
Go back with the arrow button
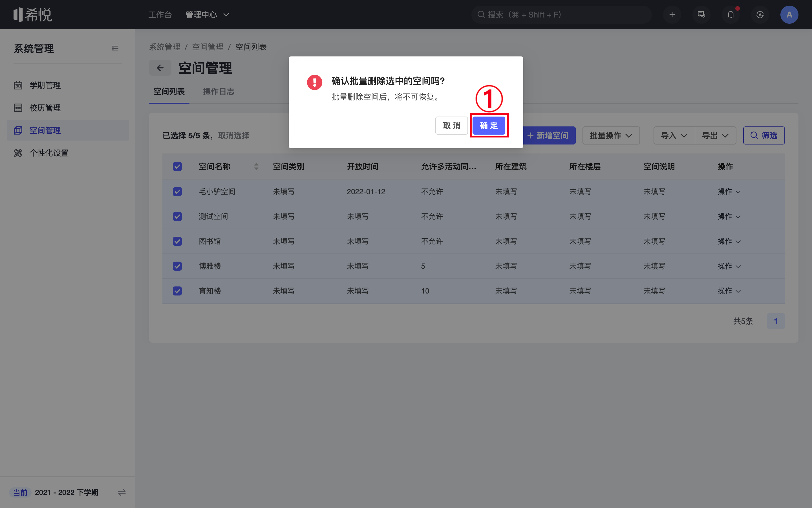pyautogui.click(x=160, y=68)
